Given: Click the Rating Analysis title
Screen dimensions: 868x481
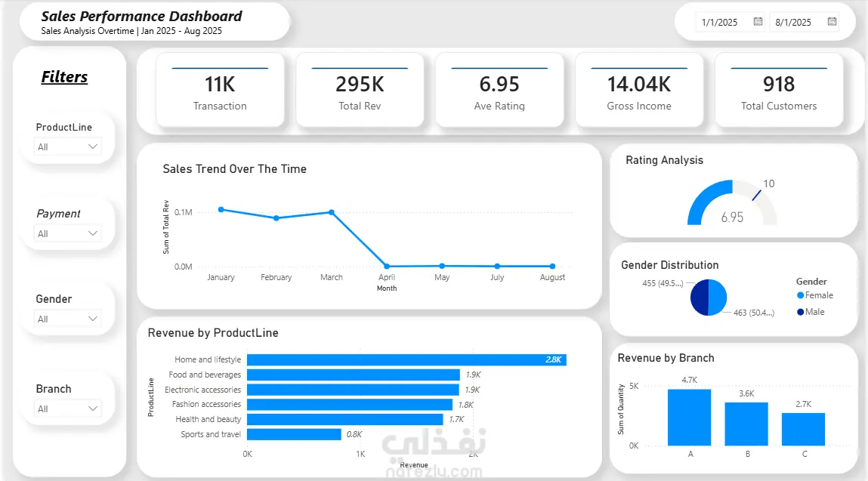Looking at the screenshot, I should click(x=664, y=160).
